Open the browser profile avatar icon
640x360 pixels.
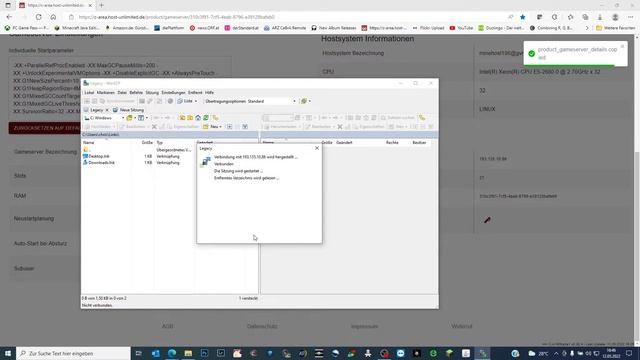tap(615, 17)
